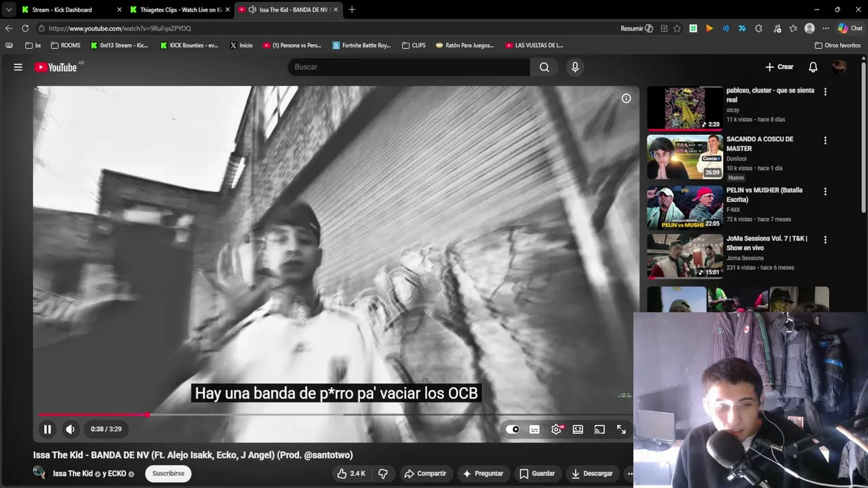The width and height of the screenshot is (868, 488).
Task: Add this page to favorites star
Action: 677,28
